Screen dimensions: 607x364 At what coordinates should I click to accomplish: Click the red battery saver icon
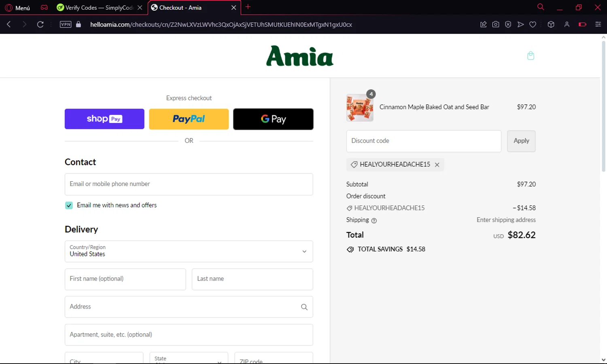coord(582,24)
